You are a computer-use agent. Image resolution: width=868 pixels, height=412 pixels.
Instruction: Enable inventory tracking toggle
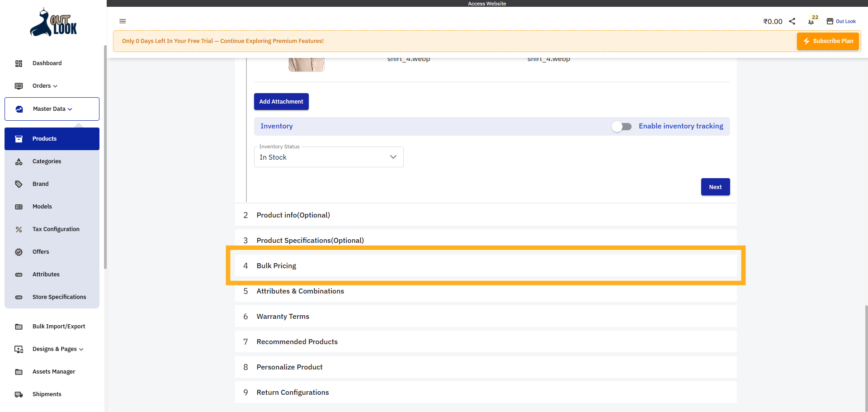[622, 127]
